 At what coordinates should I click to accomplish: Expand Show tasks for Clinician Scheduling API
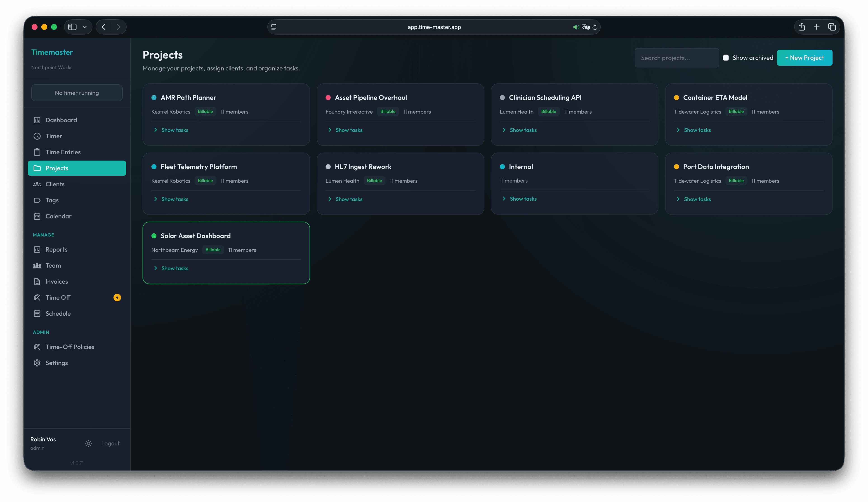520,130
